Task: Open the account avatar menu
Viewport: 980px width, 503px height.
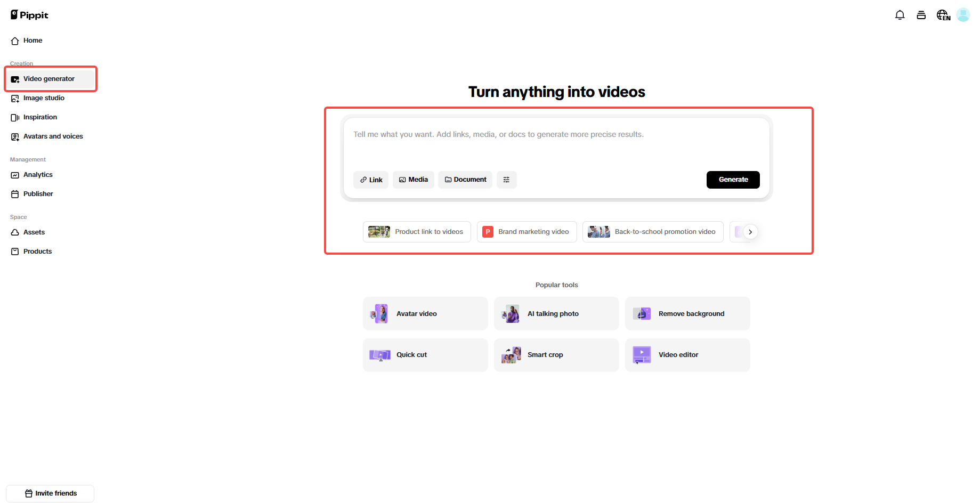Action: 963,14
